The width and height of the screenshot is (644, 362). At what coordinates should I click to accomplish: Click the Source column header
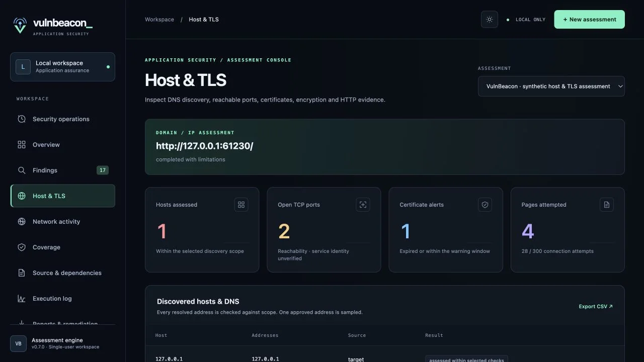coord(357,335)
